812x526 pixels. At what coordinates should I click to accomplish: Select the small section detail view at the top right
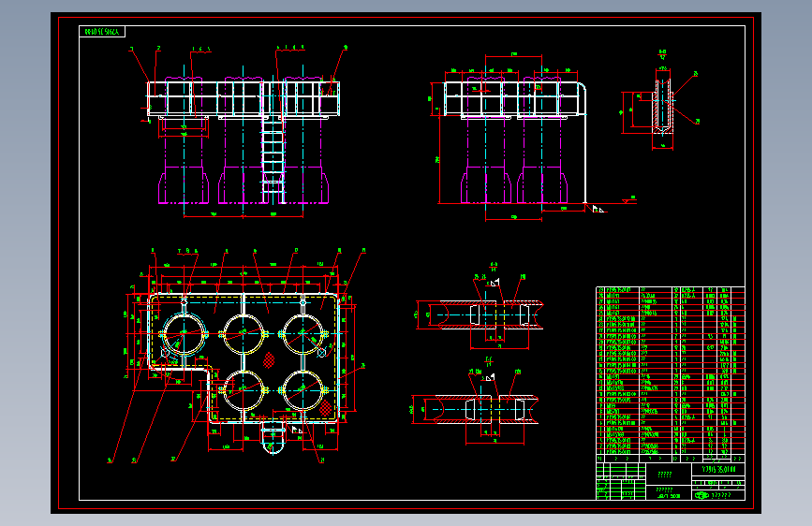(660, 100)
